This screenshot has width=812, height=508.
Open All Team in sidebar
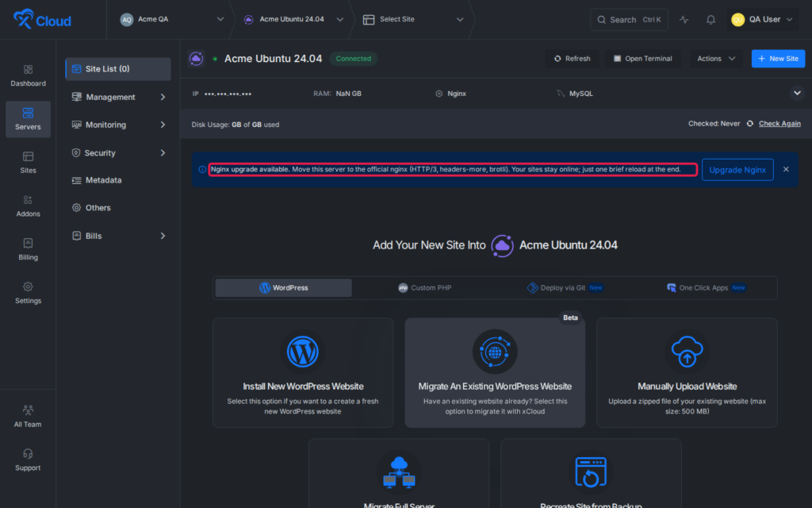click(28, 417)
